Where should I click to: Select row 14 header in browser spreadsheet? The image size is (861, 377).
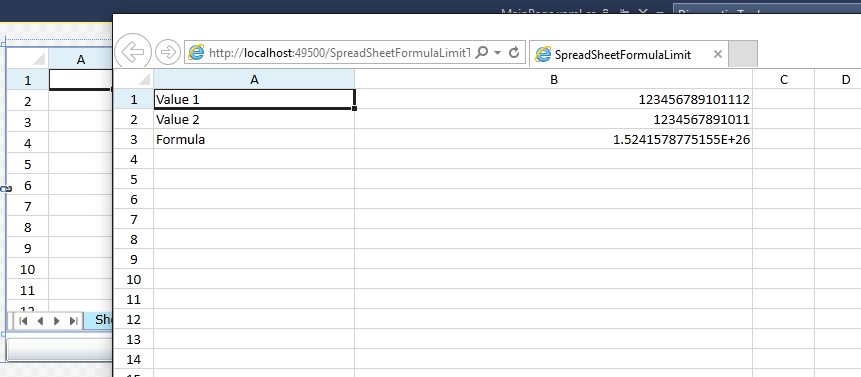133,359
